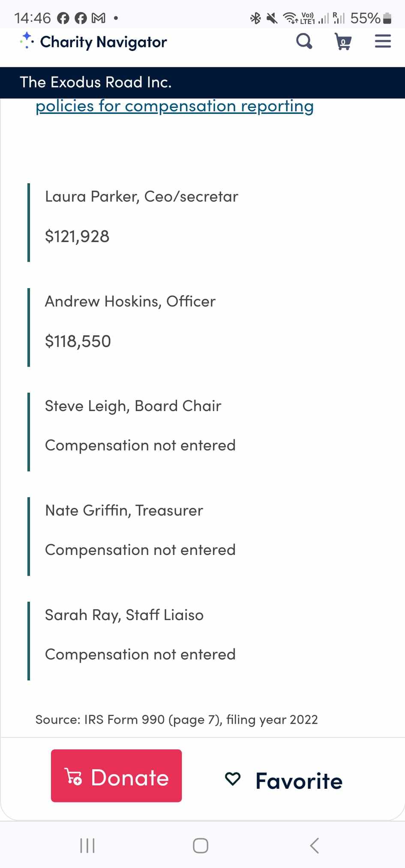Image resolution: width=405 pixels, height=868 pixels.
Task: Select Laura Parker, Ceo/secretar entry
Action: tap(141, 197)
